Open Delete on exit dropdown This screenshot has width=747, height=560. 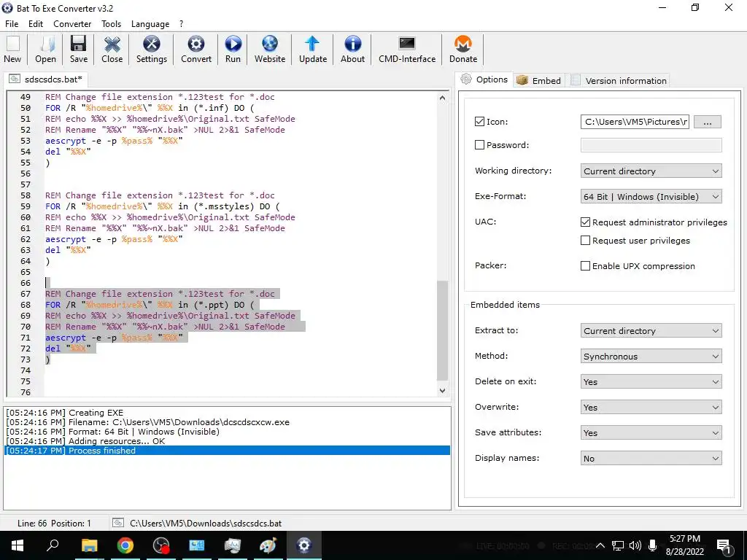[x=651, y=381]
